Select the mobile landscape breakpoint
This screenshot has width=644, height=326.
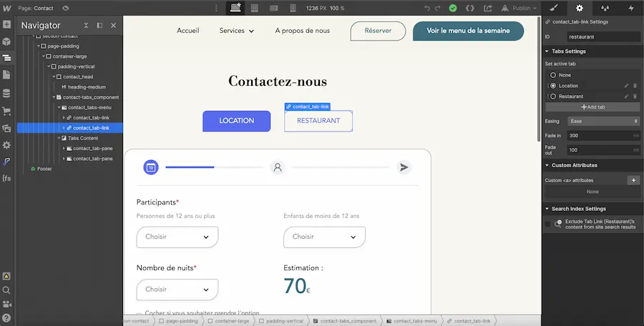click(274, 8)
